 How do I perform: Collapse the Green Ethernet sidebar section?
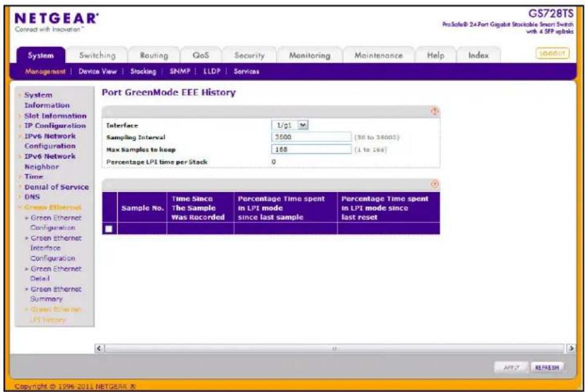[52, 207]
